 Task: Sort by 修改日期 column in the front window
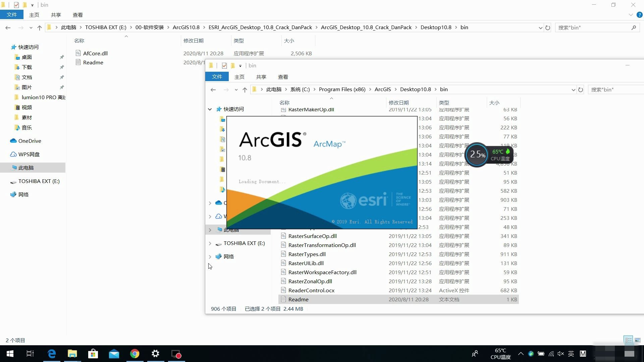[x=399, y=103]
